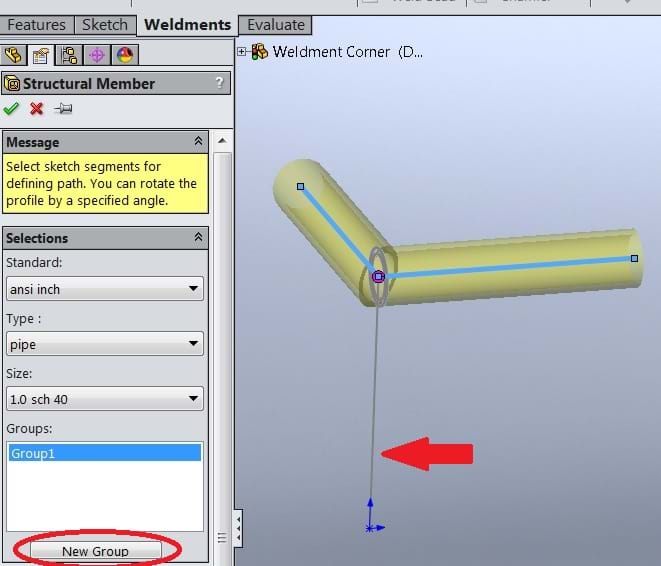The width and height of the screenshot is (661, 566).
Task: Open the ConfigurationManager tab icon
Action: pyautogui.click(x=69, y=55)
